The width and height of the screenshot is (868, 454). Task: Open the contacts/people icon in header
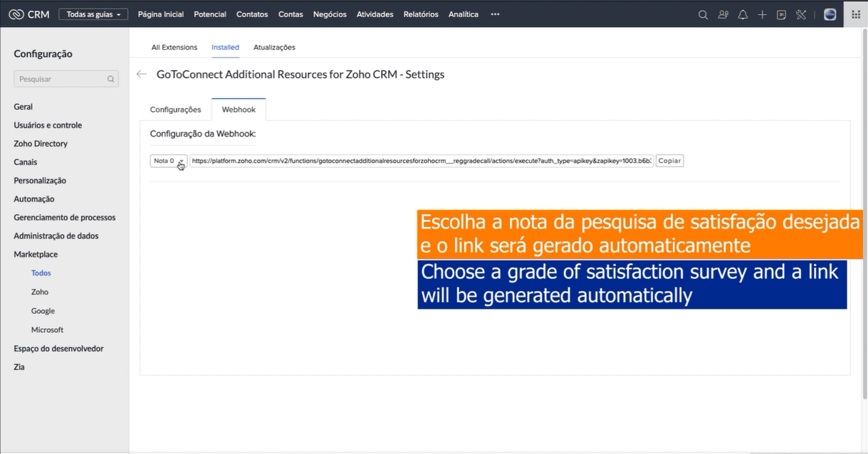click(x=723, y=14)
